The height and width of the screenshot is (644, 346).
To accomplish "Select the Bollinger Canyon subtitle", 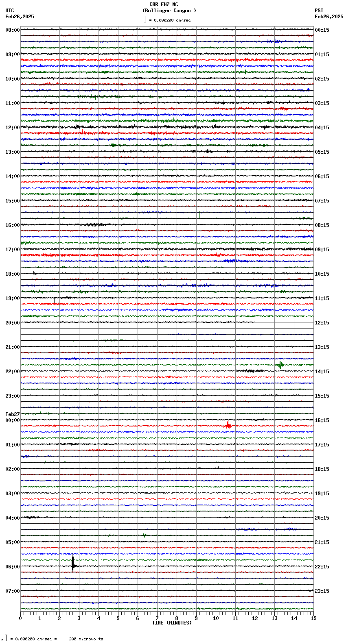I will click(x=169, y=11).
